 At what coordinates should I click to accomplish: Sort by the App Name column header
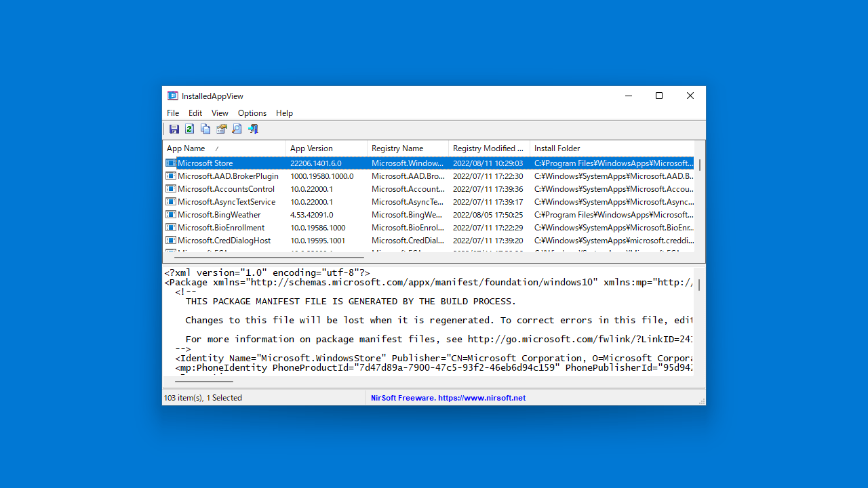(x=224, y=148)
